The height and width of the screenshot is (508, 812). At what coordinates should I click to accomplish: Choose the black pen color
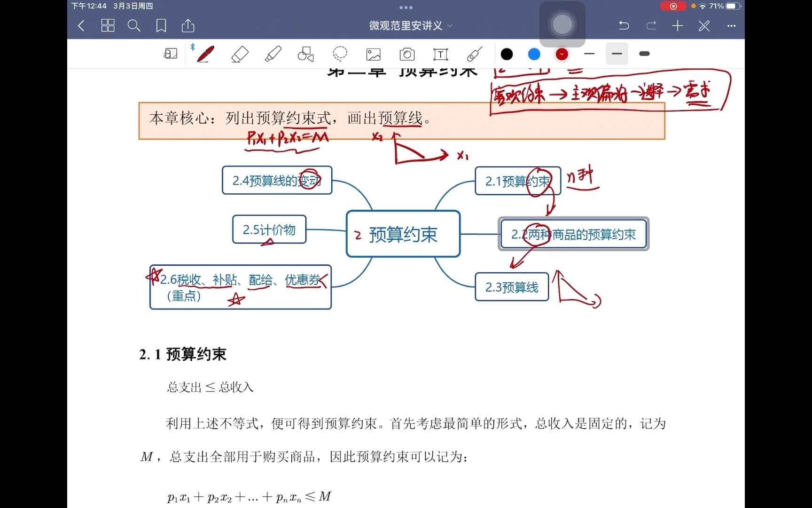pos(507,55)
